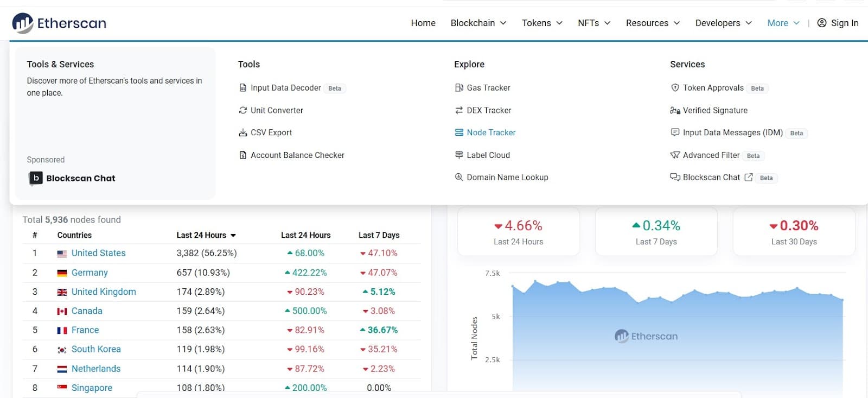The image size is (868, 398).
Task: Open the Germany country link
Action: (x=90, y=273)
